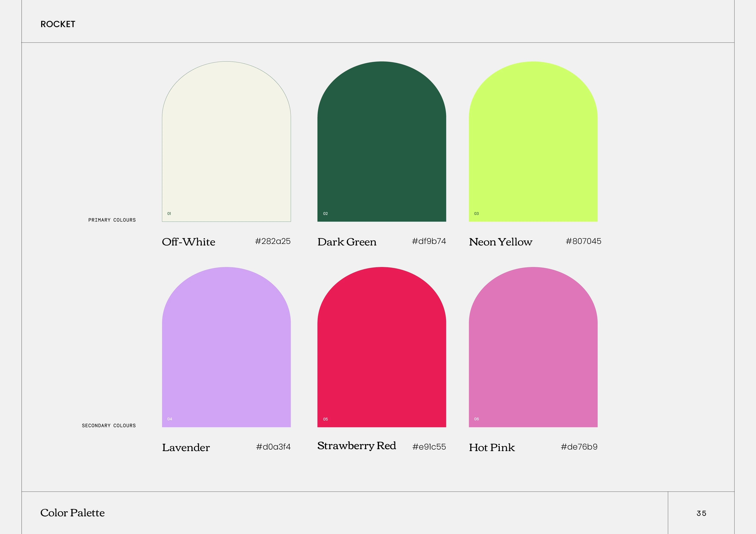Click the Neon Yellow name text
The width and height of the screenshot is (756, 534).
[x=500, y=242]
